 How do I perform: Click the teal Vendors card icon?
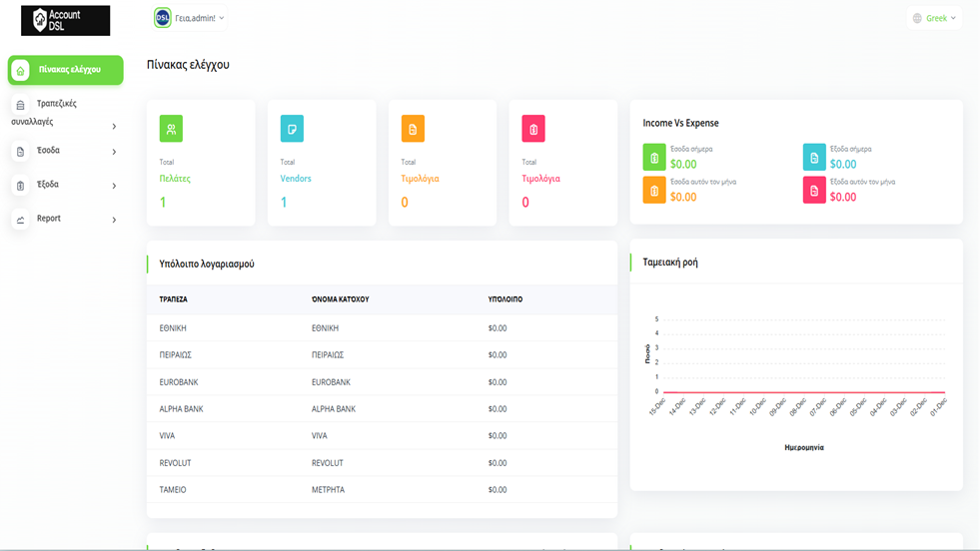(292, 129)
